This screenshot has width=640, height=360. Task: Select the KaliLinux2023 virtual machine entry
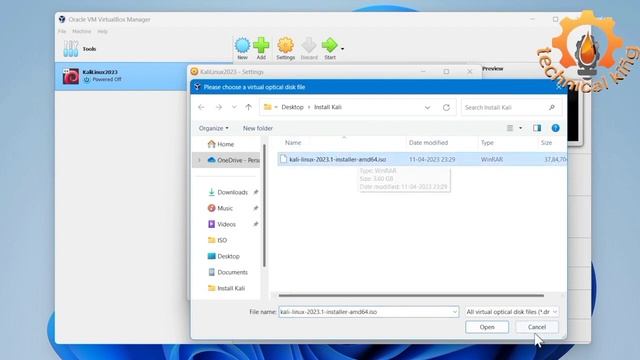pos(122,76)
